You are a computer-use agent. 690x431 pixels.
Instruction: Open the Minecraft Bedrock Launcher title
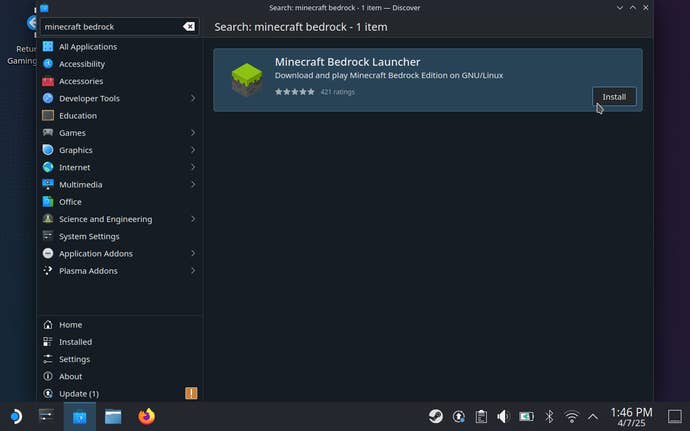[348, 62]
